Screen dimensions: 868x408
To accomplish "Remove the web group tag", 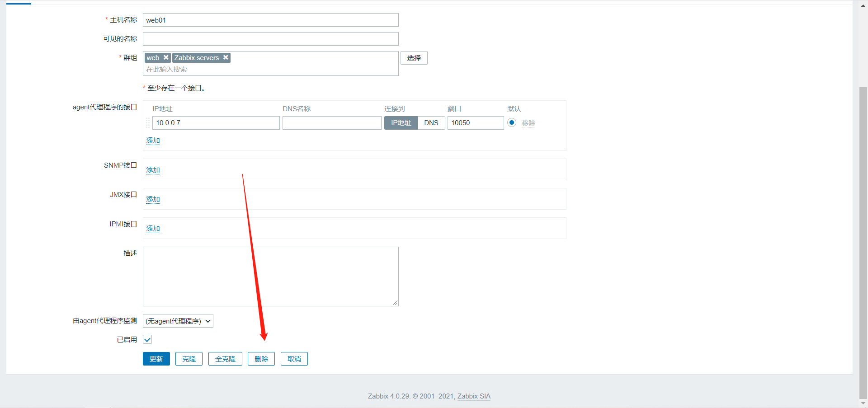I will (166, 57).
